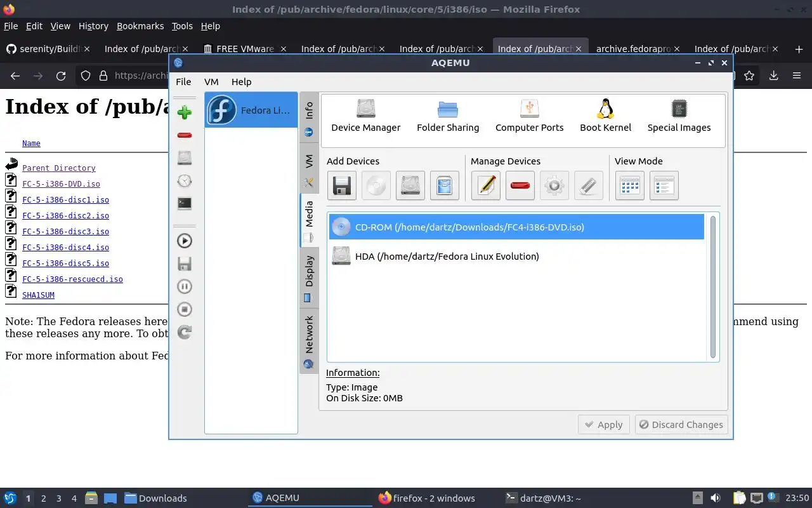Click the eraser icon in Manage Devices
The image size is (812, 508).
589,186
